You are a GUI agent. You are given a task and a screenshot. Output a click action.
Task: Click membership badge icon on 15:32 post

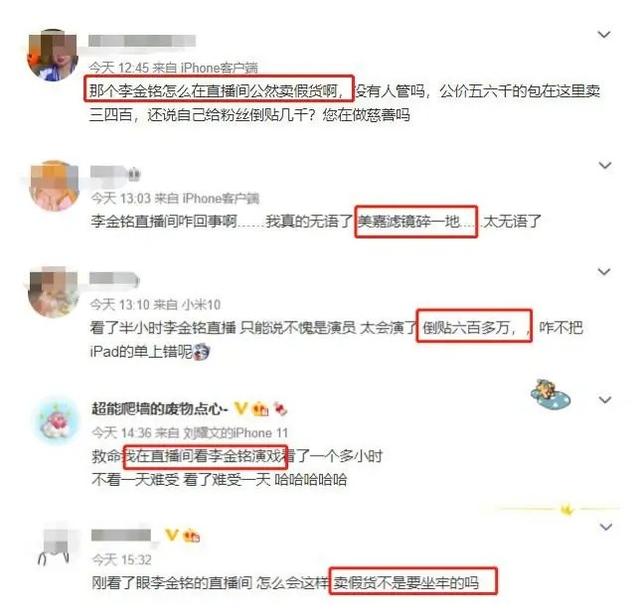coord(192,535)
